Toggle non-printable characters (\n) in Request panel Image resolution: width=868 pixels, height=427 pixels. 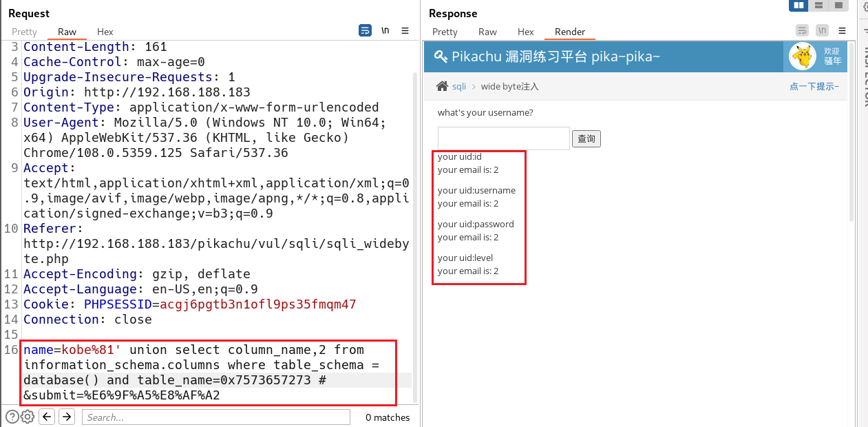pos(385,30)
